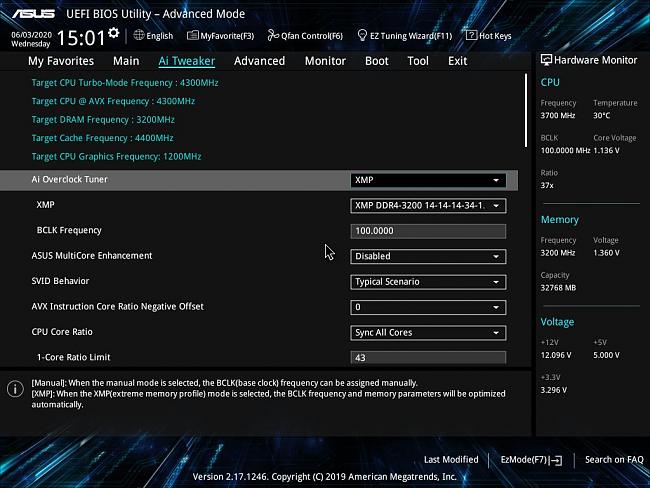Click the 06/03/2020 Wednesday date
Image resolution: width=650 pixels, height=488 pixels.
coord(31,39)
